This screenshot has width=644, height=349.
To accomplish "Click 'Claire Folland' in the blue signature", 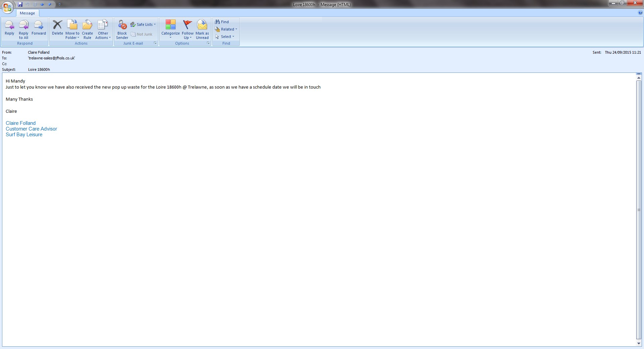I will (x=20, y=123).
